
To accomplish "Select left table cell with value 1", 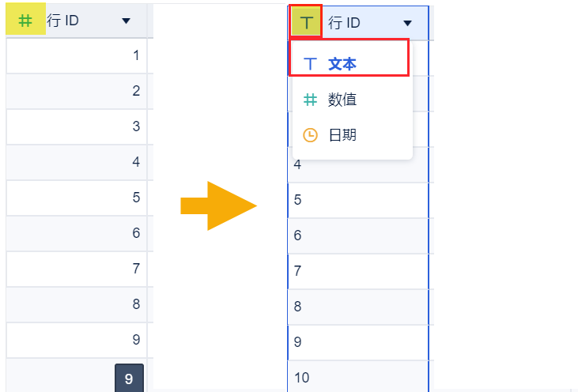I will (x=77, y=55).
